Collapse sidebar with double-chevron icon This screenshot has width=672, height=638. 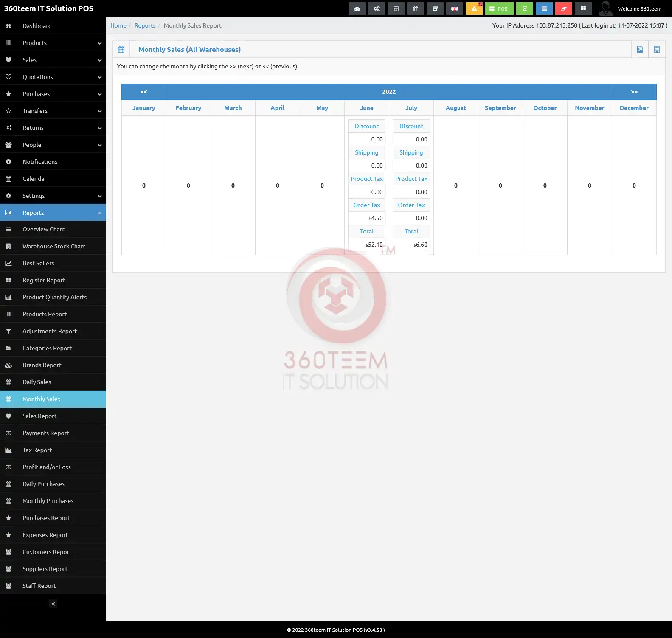click(53, 604)
